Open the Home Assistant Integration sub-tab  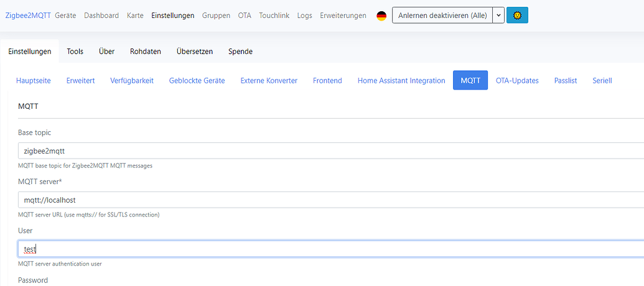[x=401, y=81]
